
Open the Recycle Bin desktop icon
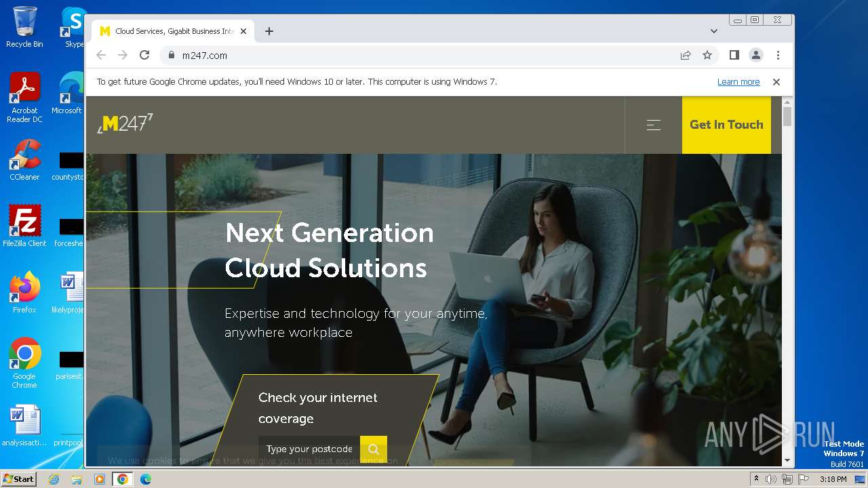coord(24,27)
